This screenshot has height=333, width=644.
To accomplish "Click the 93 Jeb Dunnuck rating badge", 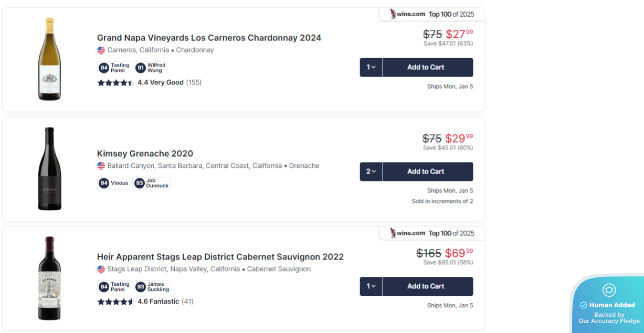I will [152, 183].
